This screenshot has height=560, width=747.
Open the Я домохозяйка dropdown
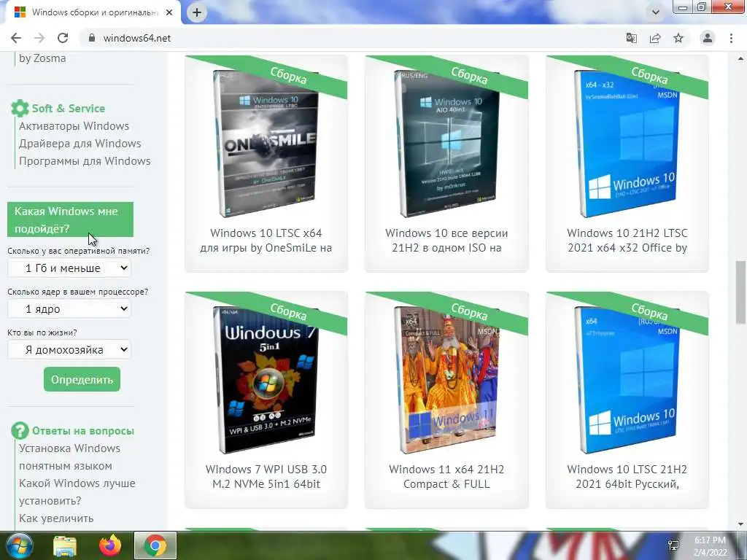tap(69, 350)
